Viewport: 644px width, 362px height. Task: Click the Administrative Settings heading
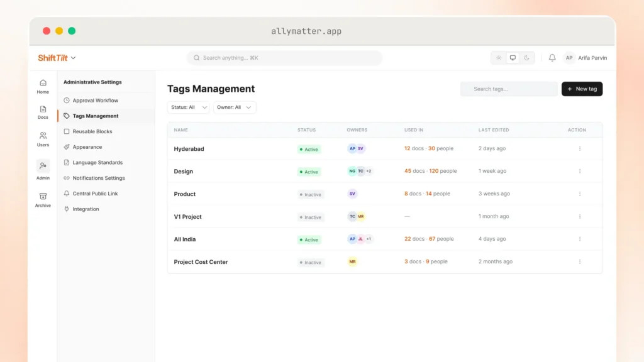[92, 82]
